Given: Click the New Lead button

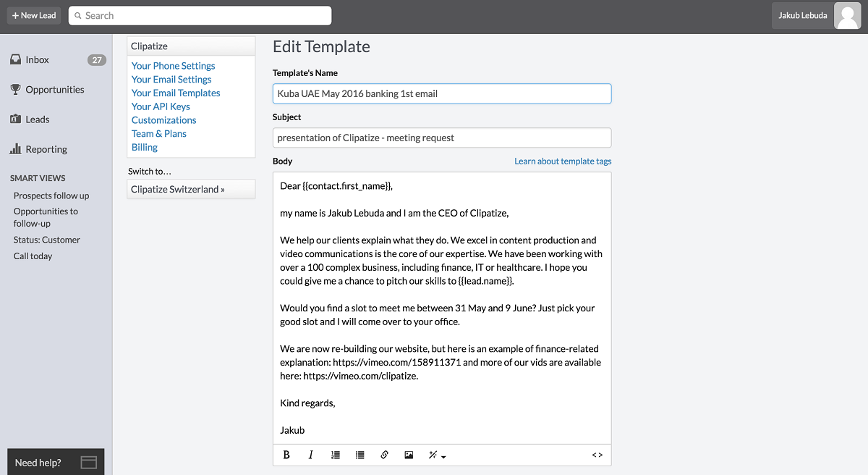Looking at the screenshot, I should click(34, 15).
